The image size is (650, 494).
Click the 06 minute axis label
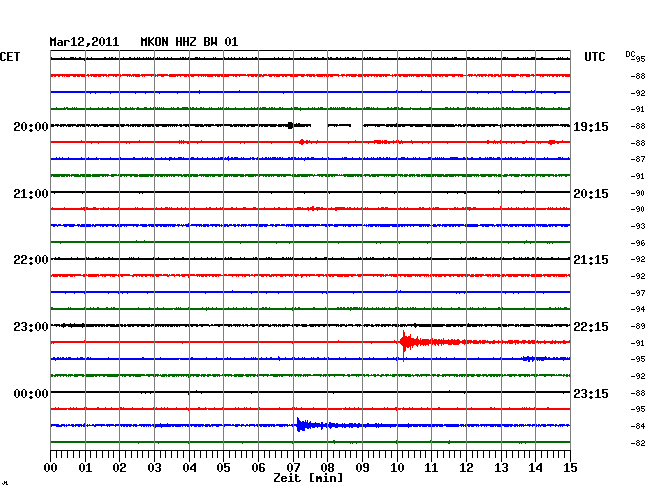(258, 467)
